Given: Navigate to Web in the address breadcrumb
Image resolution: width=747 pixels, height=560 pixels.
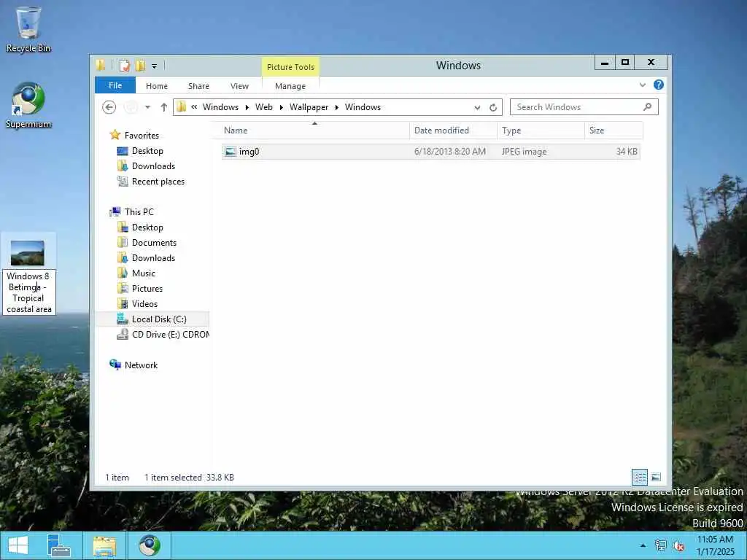Looking at the screenshot, I should pos(264,107).
